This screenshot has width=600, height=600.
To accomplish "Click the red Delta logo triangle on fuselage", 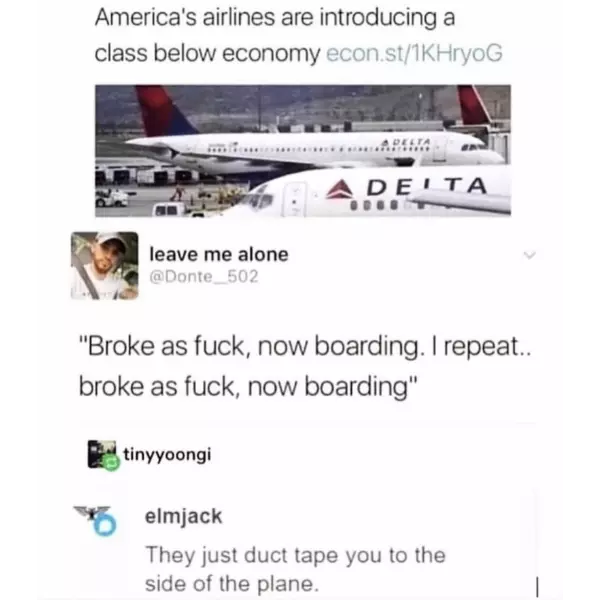I will pos(339,189).
